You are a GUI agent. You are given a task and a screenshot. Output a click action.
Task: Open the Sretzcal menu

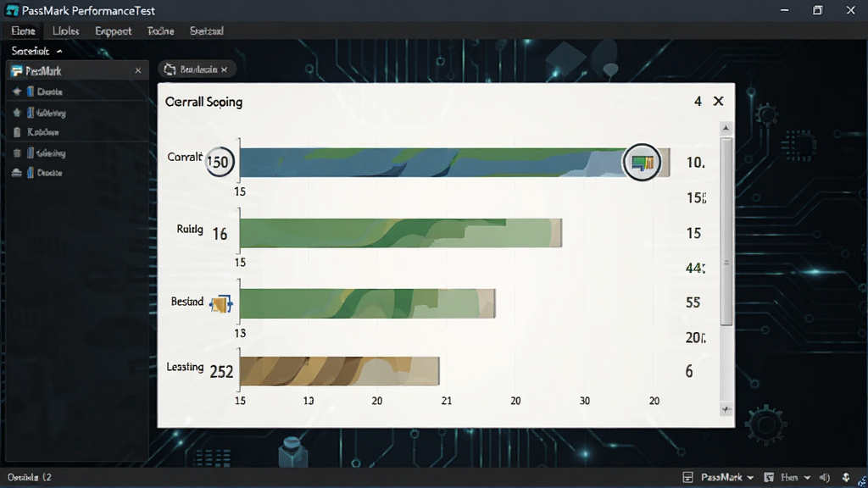207,31
